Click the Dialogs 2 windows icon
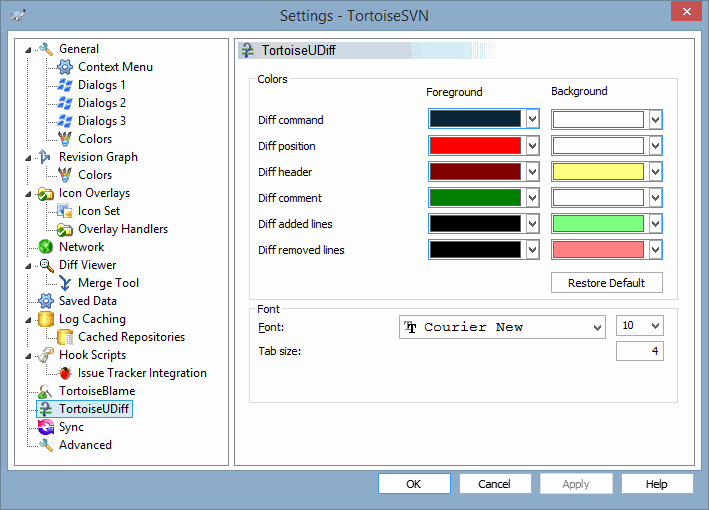 [65, 103]
